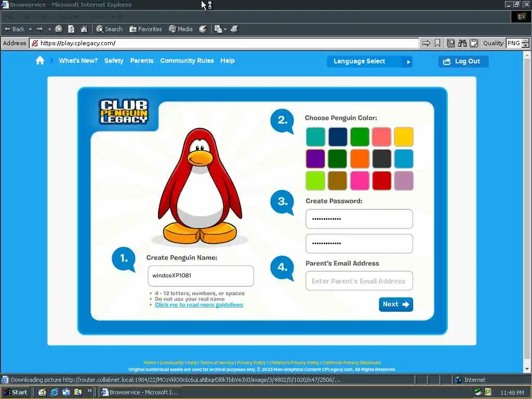Open the Favorites pane
The image size is (532, 399).
point(145,29)
